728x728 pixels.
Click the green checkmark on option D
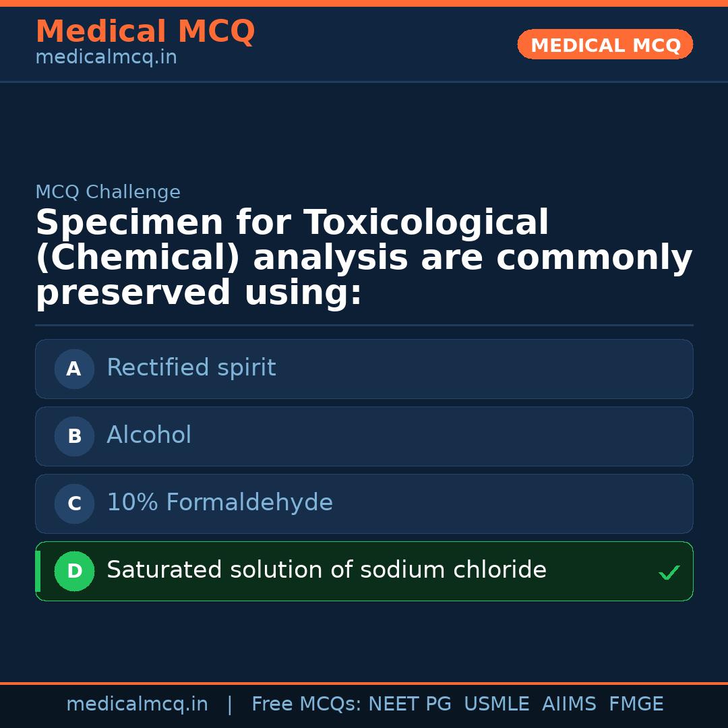coord(669,573)
